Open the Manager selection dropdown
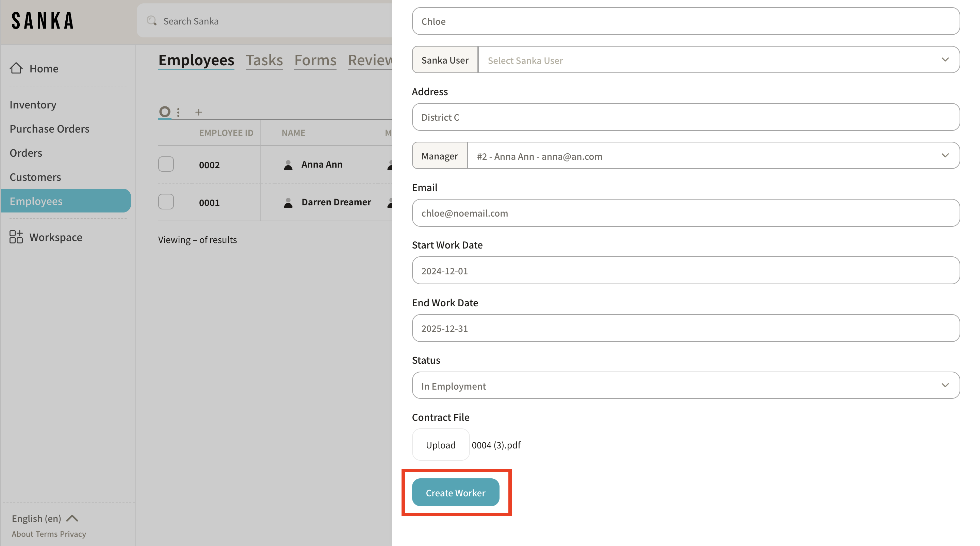 (x=713, y=156)
